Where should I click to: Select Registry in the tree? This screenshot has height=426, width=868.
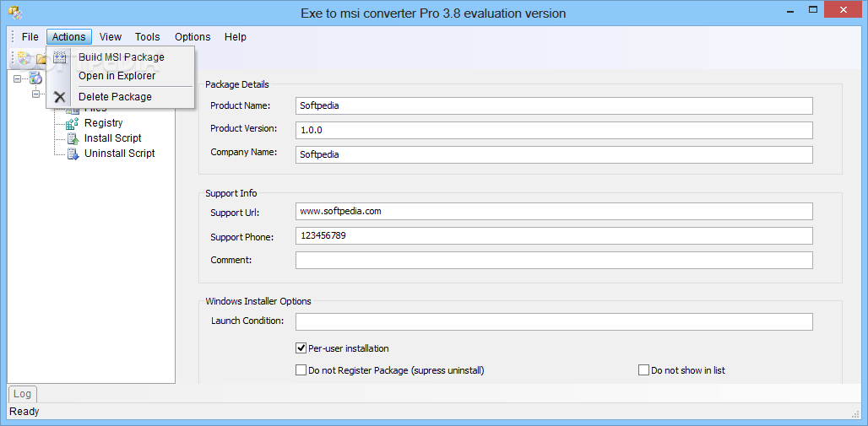(x=104, y=123)
